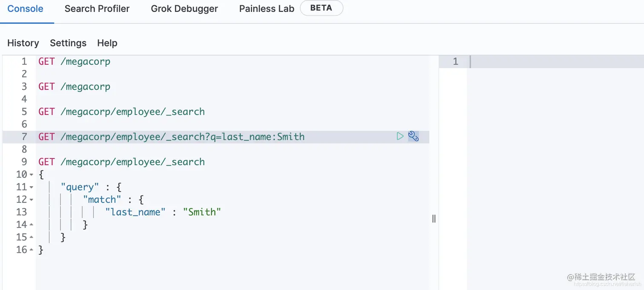
Task: Open the Grok Debugger tab
Action: point(184,9)
